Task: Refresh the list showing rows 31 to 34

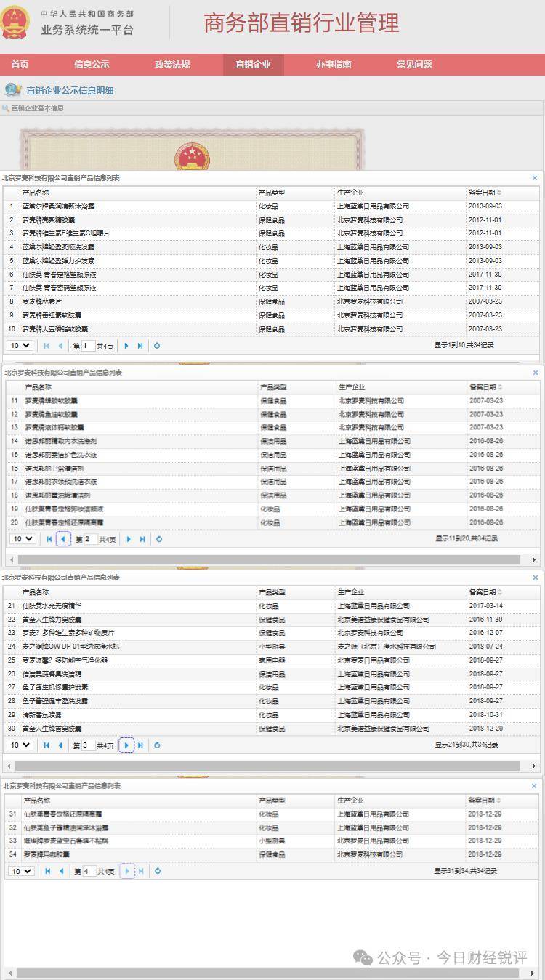Action: tap(157, 871)
